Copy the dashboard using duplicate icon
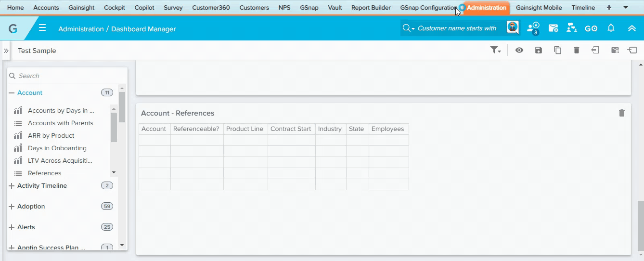This screenshot has width=644, height=261. (x=557, y=50)
